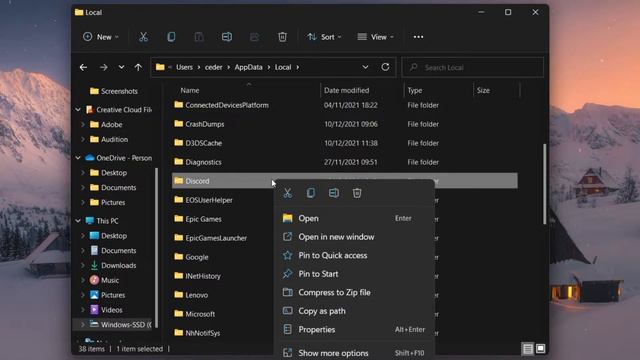The height and width of the screenshot is (360, 640).
Task: Click the Search Local input field
Action: click(473, 67)
